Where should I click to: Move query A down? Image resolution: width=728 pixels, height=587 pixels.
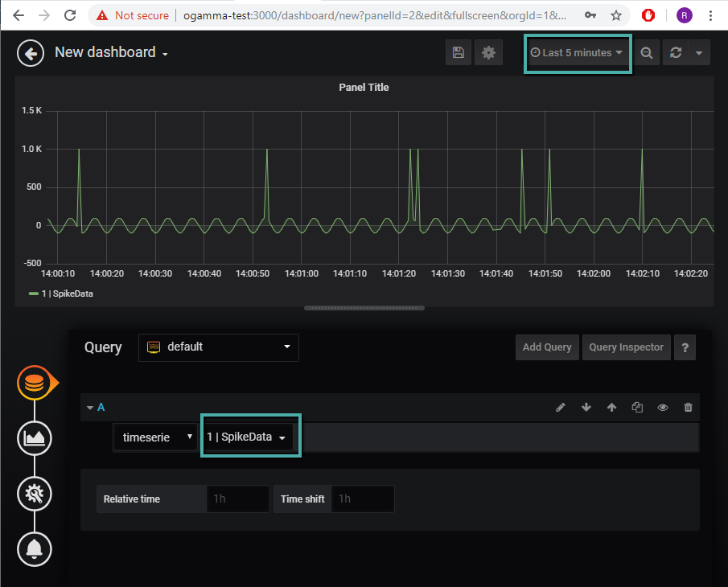pyautogui.click(x=586, y=408)
